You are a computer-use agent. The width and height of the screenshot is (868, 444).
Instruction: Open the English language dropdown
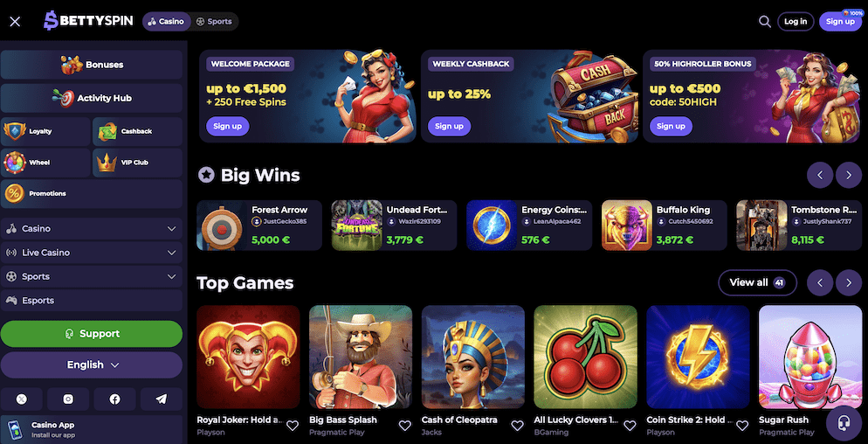pyautogui.click(x=92, y=364)
